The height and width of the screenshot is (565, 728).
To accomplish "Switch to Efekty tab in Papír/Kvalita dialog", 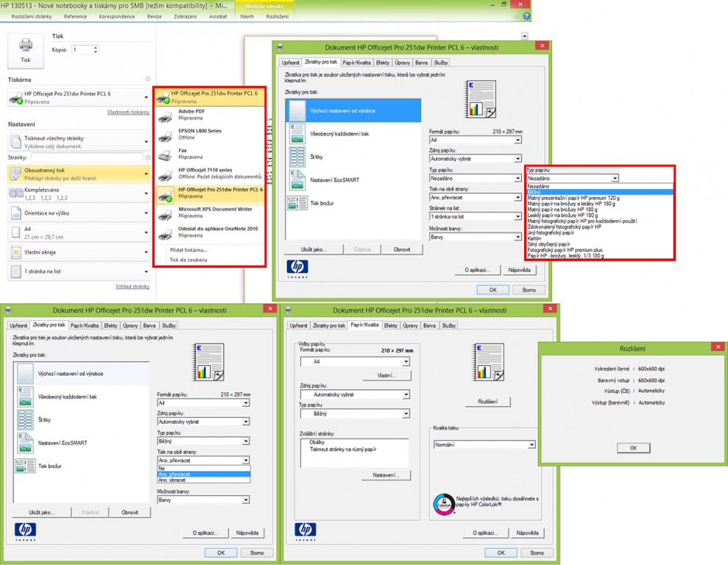I will [390, 326].
